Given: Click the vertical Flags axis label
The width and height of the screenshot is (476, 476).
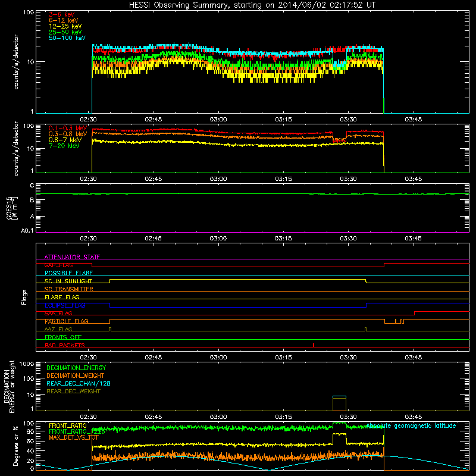Looking at the screenshot, I should click(24, 297).
